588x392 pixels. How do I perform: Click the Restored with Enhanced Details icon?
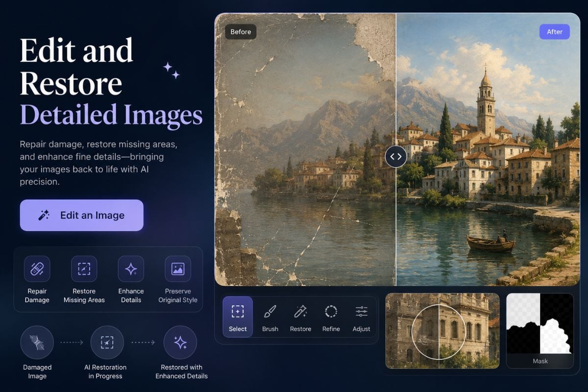coord(180,342)
